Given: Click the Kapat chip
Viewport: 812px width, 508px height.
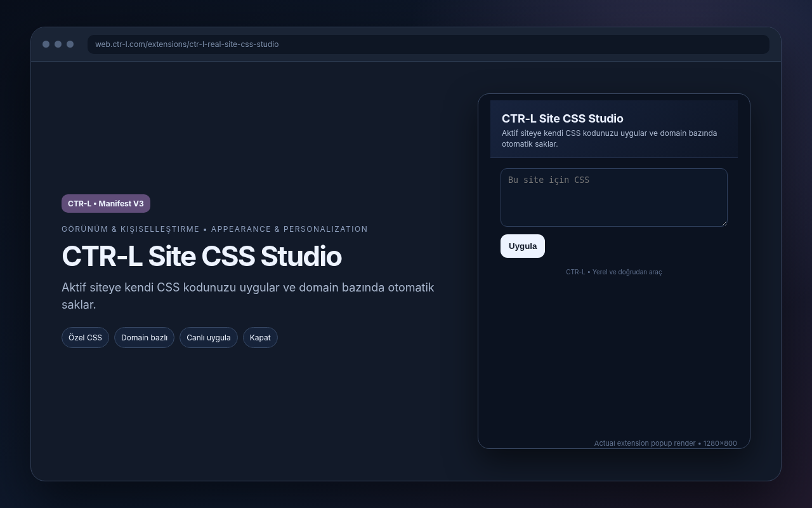Looking at the screenshot, I should tap(260, 338).
